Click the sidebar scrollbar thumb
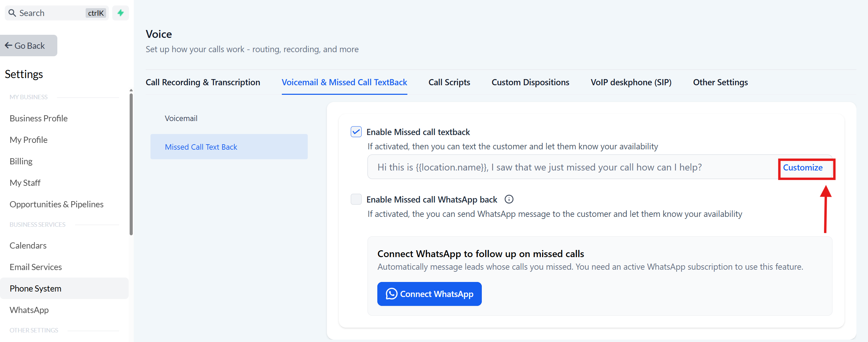The width and height of the screenshot is (868, 342). (131, 164)
